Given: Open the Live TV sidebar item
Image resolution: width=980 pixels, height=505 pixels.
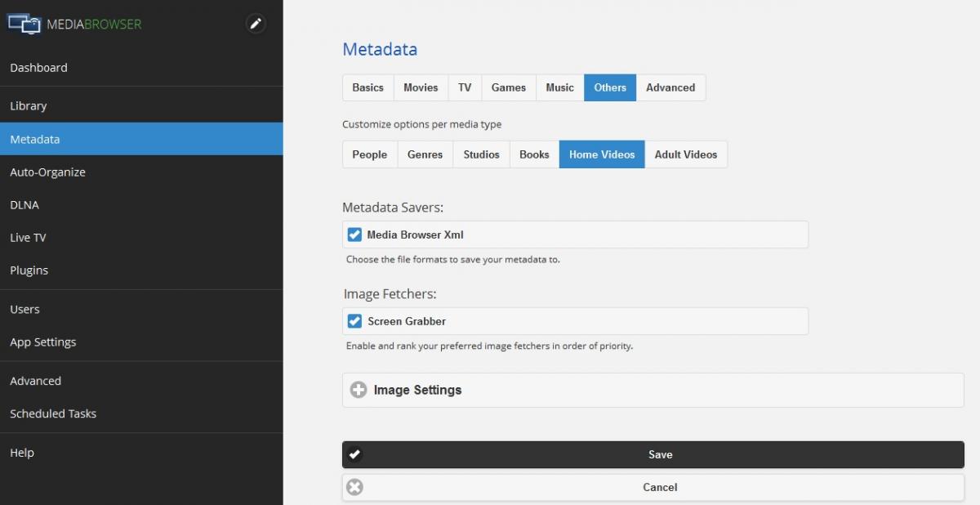Looking at the screenshot, I should point(28,238).
